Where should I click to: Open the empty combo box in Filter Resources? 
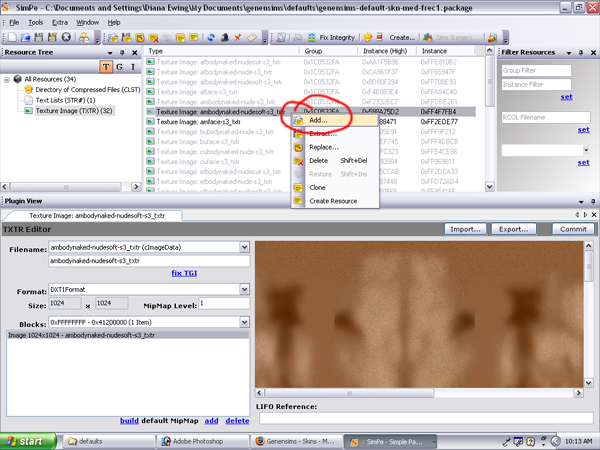point(586,150)
